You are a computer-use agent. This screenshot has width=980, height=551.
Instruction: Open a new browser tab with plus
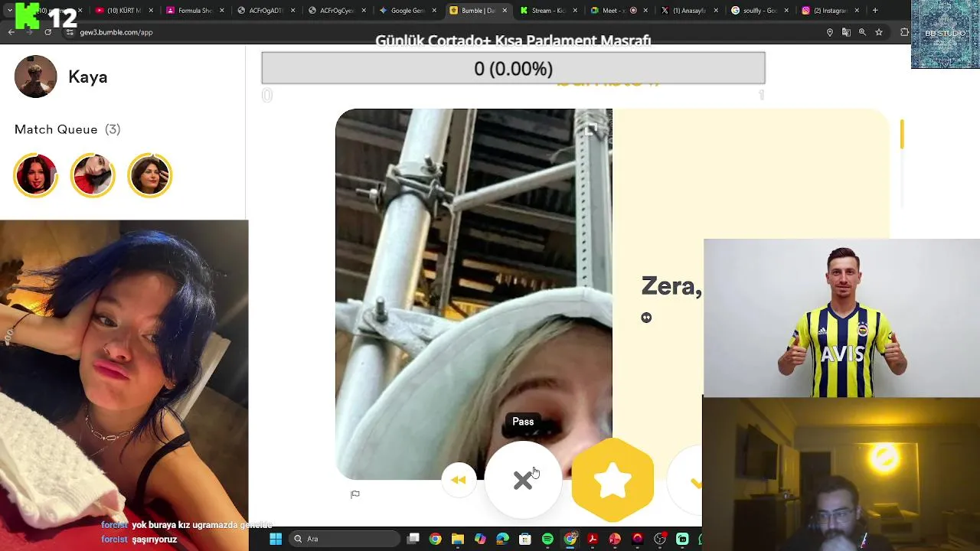point(875,11)
